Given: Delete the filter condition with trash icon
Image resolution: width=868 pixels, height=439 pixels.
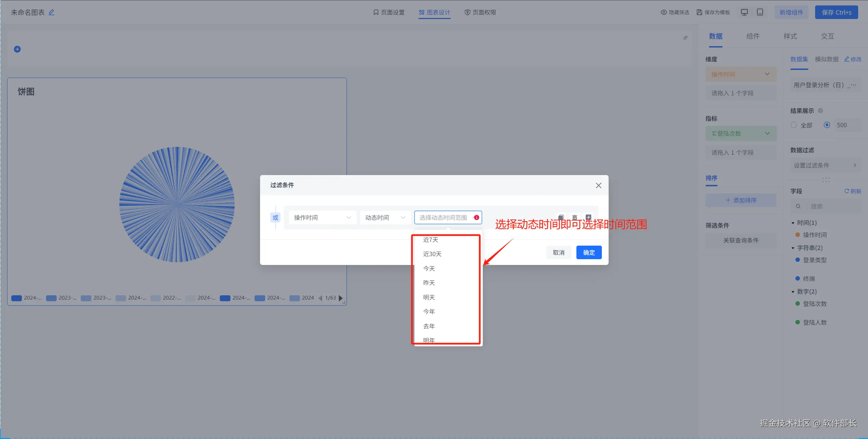Looking at the screenshot, I should 575,217.
